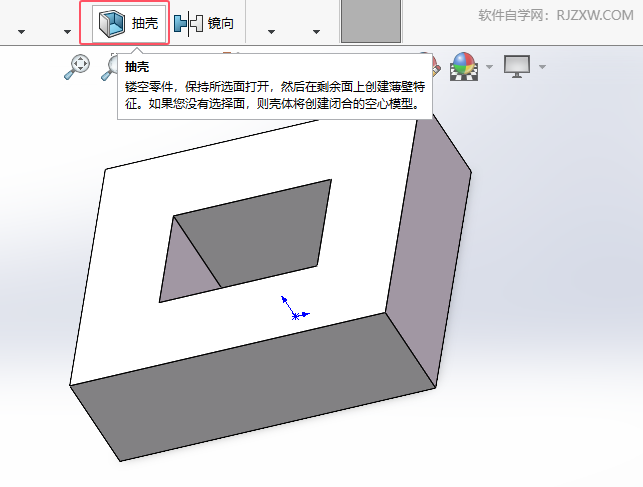Open the dropdown arrow immediately left of 抽壳
Viewport: 643px width, 487px height.
click(67, 32)
